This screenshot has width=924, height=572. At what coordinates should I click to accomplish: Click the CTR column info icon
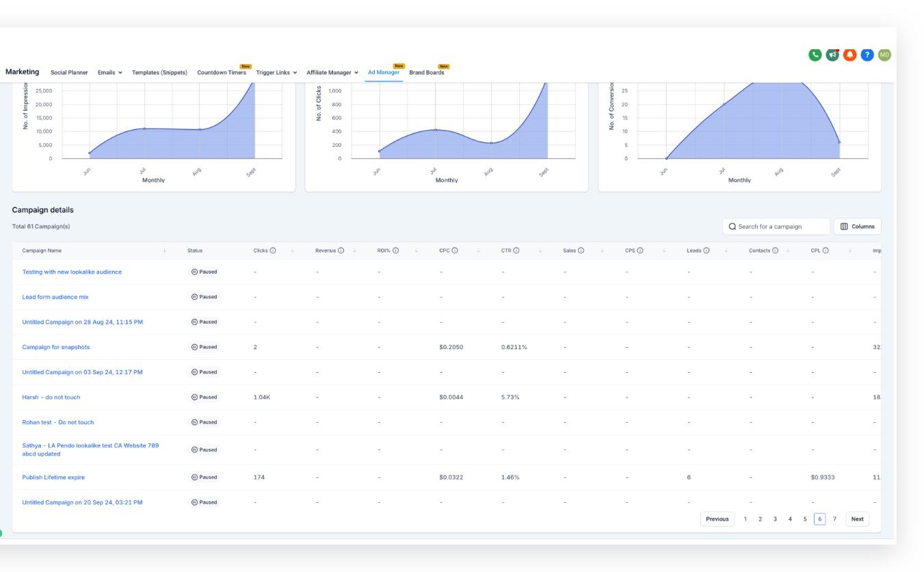(x=516, y=250)
